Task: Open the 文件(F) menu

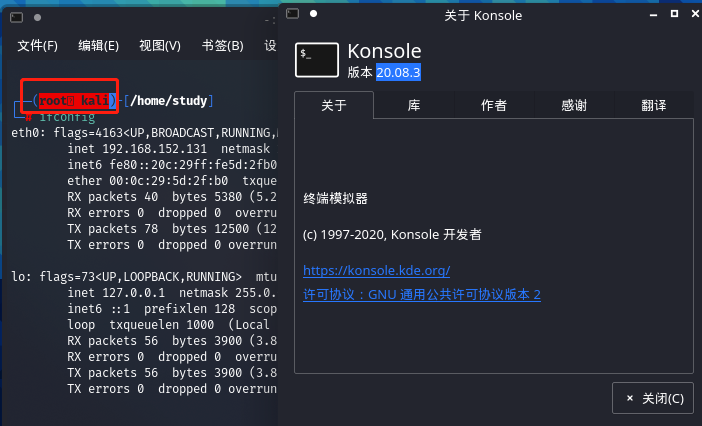Action: click(38, 46)
